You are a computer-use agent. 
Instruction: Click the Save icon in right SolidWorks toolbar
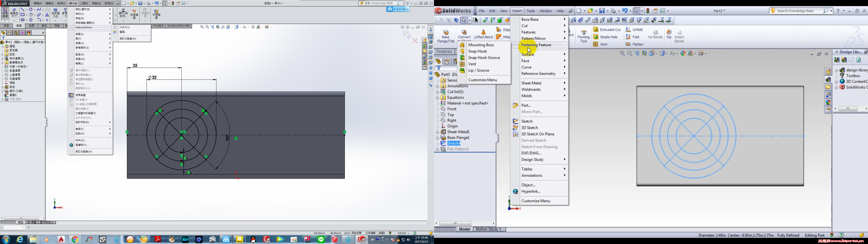click(602, 11)
